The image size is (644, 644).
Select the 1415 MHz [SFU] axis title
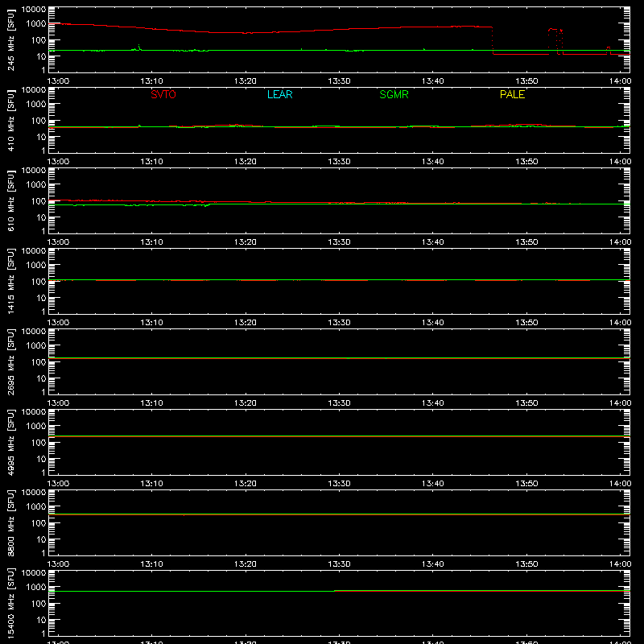[x=11, y=281]
